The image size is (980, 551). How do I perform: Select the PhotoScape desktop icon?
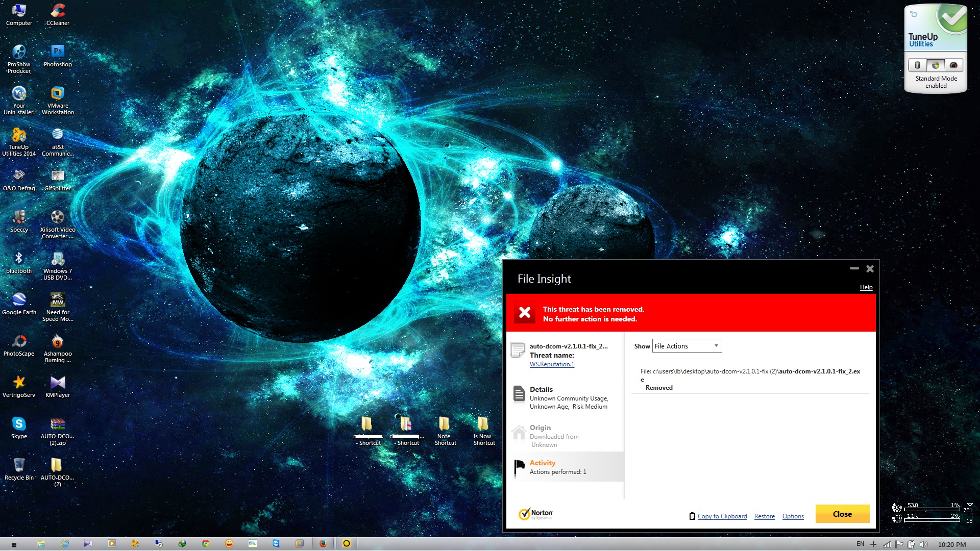click(19, 345)
